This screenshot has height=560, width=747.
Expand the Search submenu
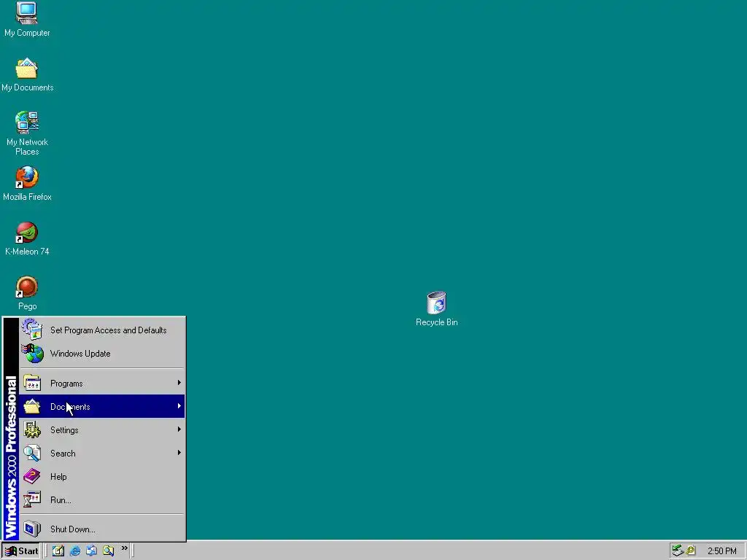pyautogui.click(x=102, y=453)
